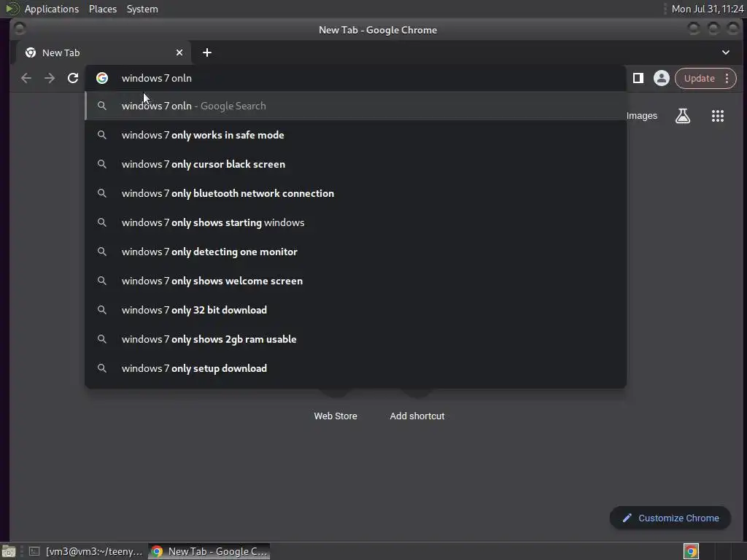Select 'windows 7 onln - Google Search' suggestion
Image resolution: width=747 pixels, height=560 pixels.
pos(355,106)
